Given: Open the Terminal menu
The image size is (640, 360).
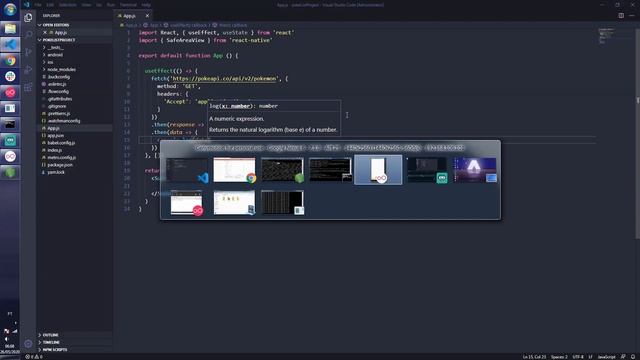Looking at the screenshot, I should click(x=128, y=5).
